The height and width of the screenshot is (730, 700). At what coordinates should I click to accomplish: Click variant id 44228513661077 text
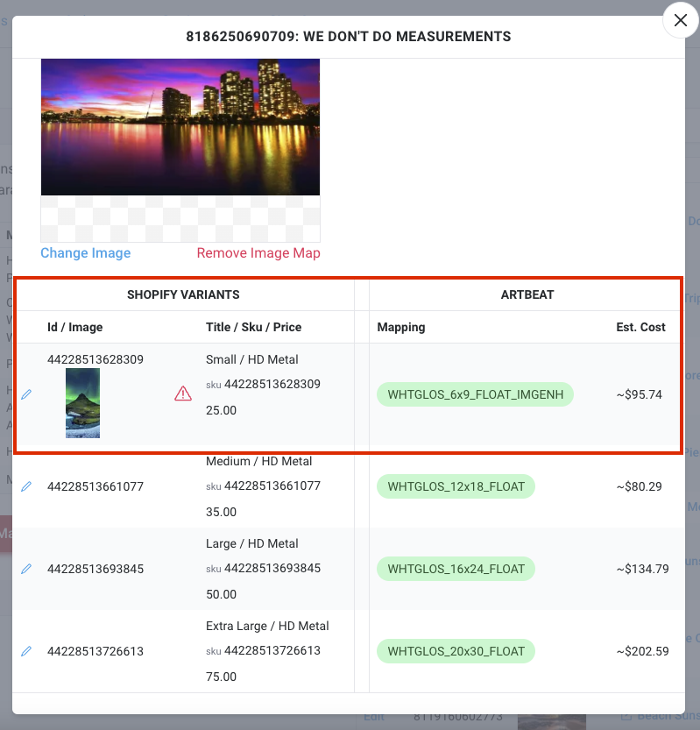coord(95,486)
